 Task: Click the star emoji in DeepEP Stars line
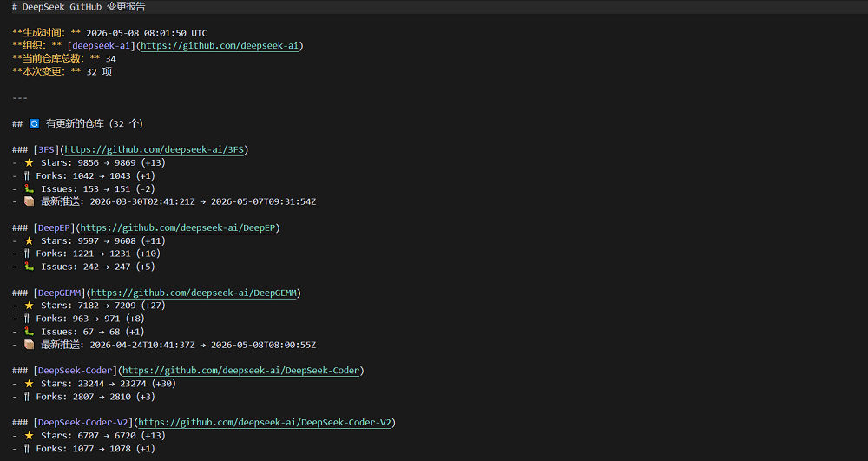pos(29,240)
